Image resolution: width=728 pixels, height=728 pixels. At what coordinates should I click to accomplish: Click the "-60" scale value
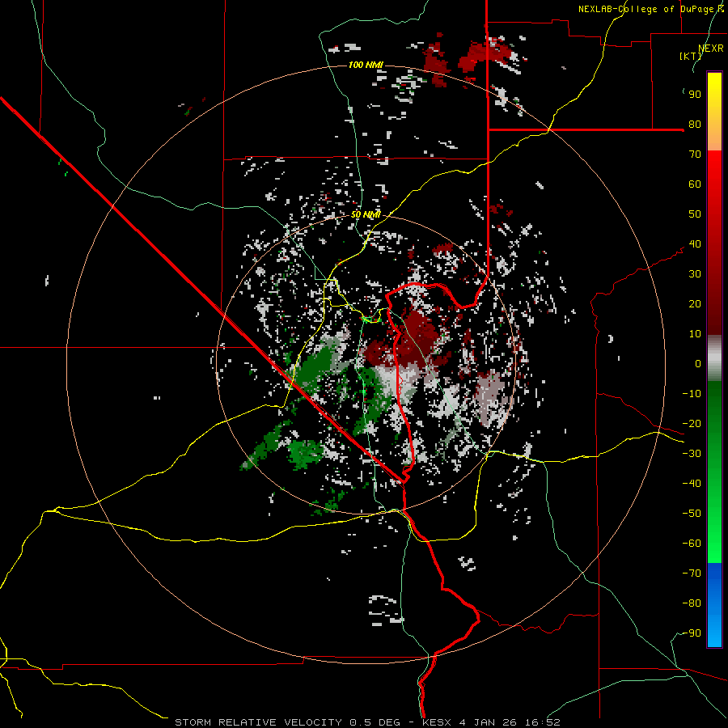click(x=692, y=544)
